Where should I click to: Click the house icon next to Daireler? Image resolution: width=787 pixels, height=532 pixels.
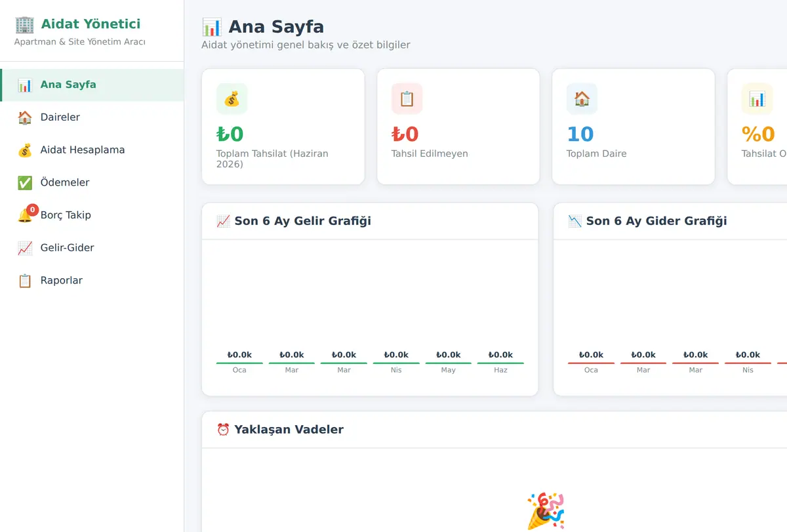[25, 117]
